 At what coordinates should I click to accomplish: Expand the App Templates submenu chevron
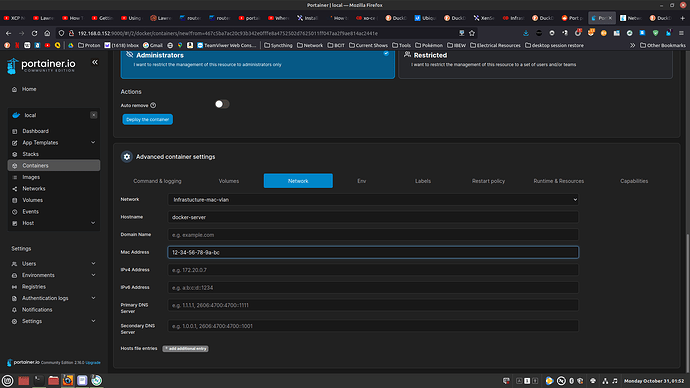pos(93,143)
